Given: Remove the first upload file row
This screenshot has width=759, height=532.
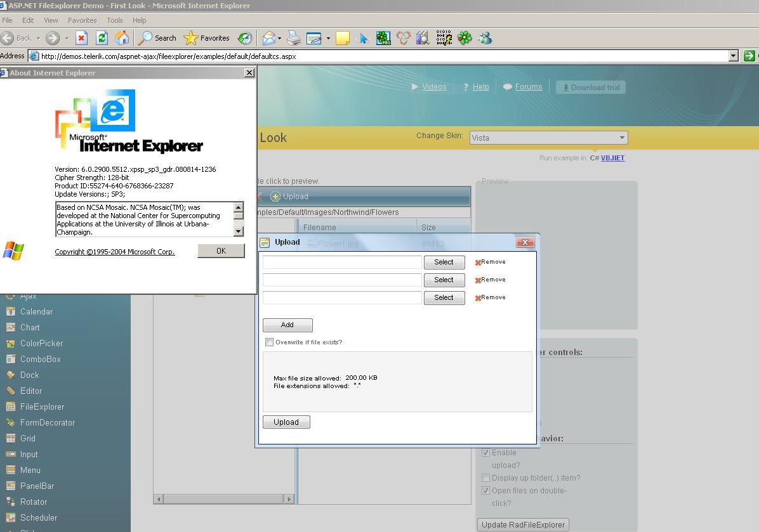Looking at the screenshot, I should click(x=490, y=262).
